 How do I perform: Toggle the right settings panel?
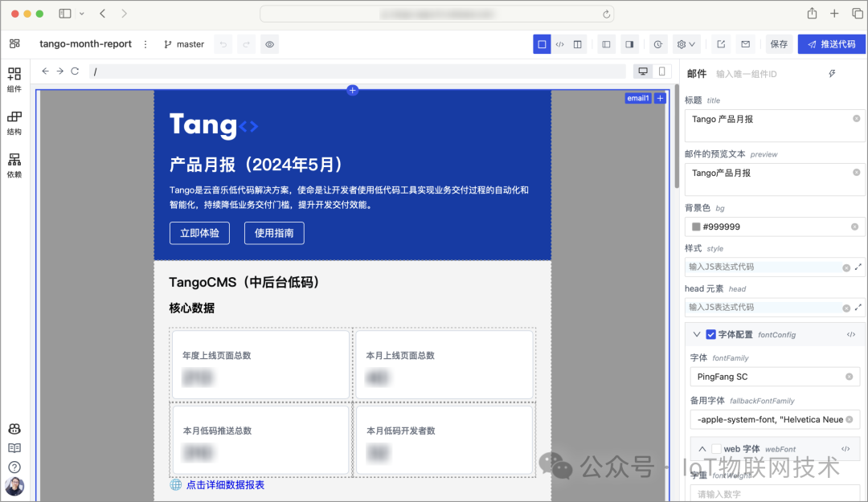629,44
